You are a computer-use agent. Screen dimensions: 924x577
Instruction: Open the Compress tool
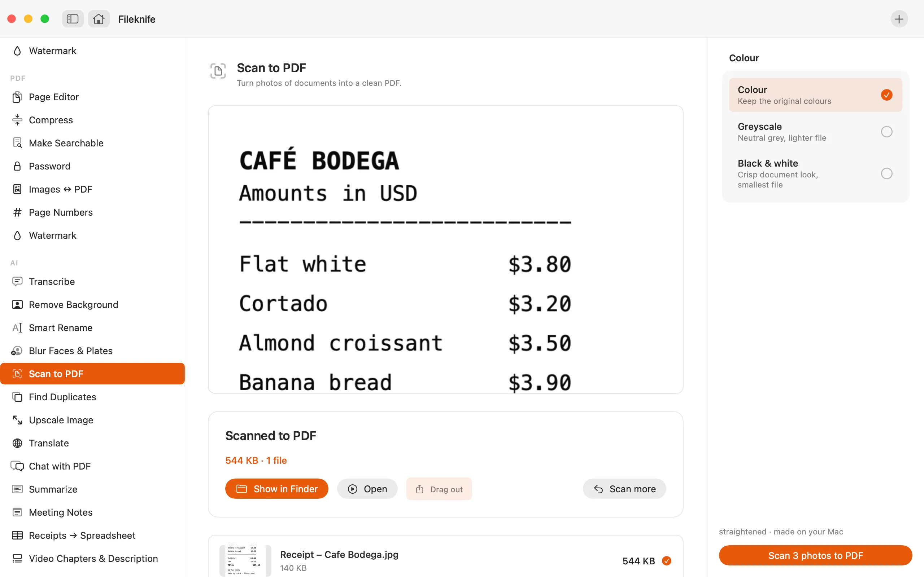pos(92,120)
